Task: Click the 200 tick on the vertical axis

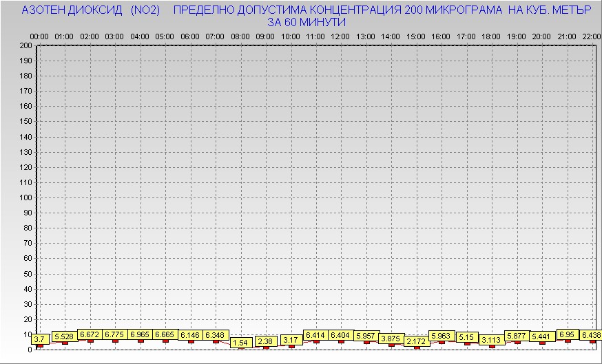Action: point(25,45)
